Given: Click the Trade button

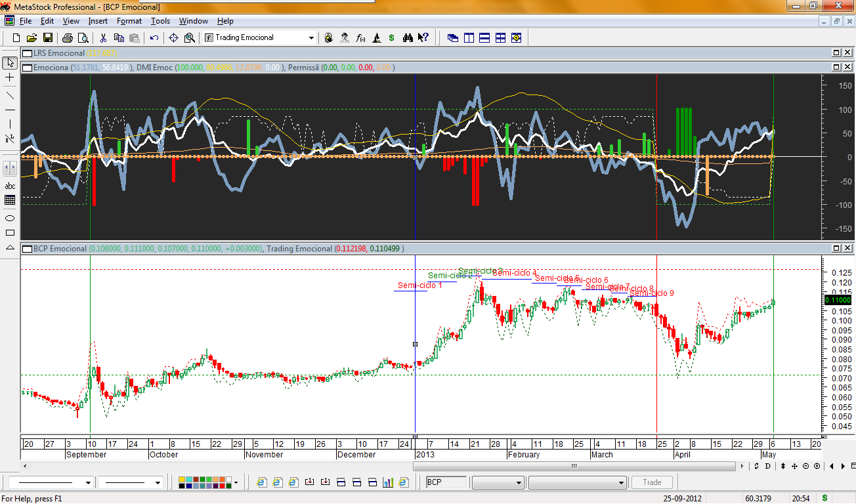Looking at the screenshot, I should (652, 482).
